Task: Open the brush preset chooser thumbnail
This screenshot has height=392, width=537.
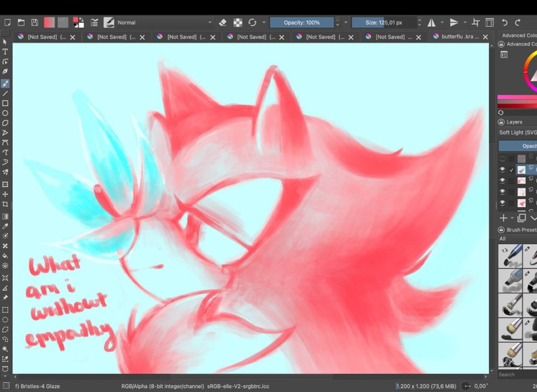Action: 108,23
